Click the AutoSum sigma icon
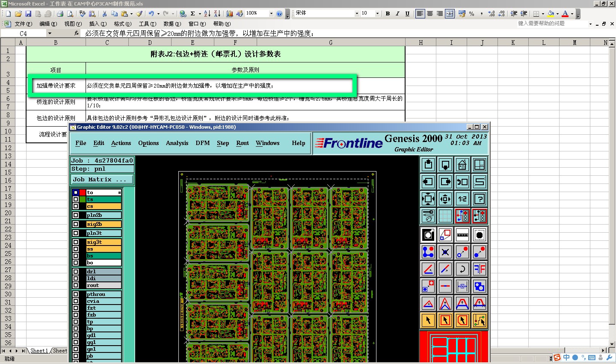 point(193,14)
